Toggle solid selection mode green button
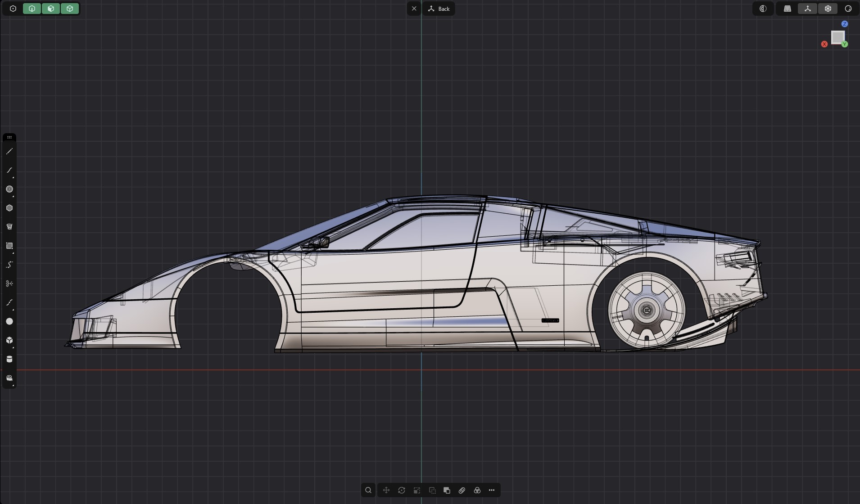 tap(70, 9)
